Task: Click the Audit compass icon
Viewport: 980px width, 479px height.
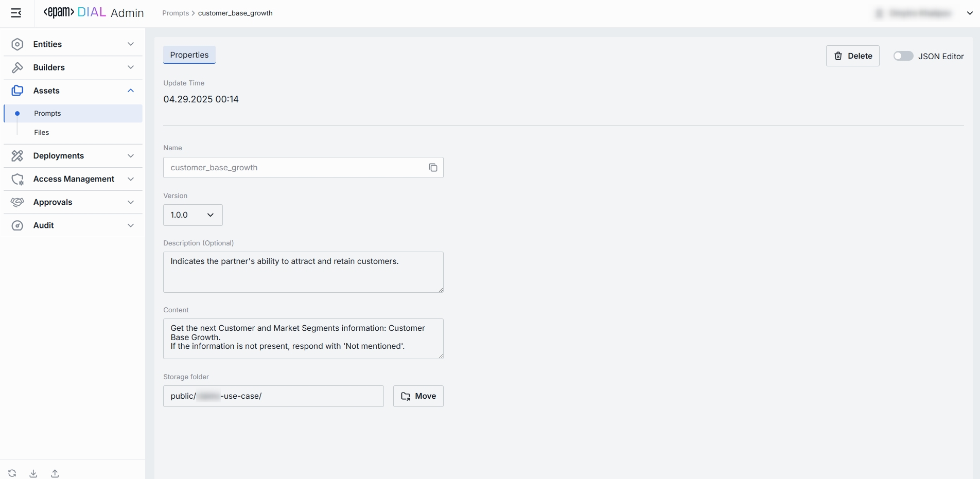Action: tap(17, 225)
